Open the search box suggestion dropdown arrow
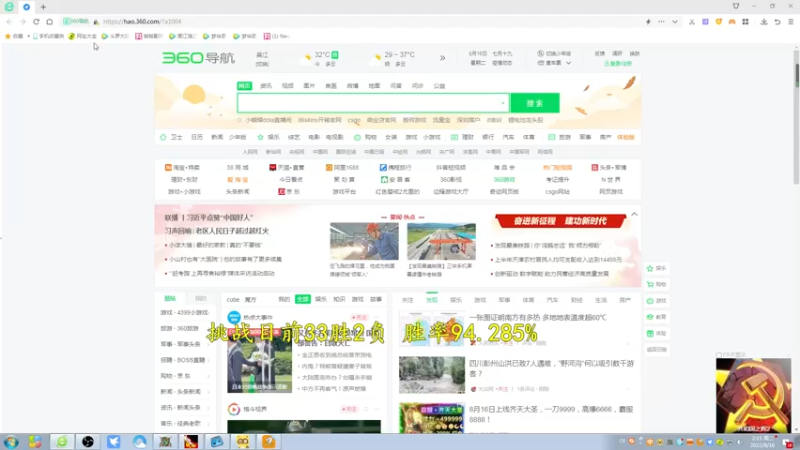The image size is (800, 450). [503, 103]
